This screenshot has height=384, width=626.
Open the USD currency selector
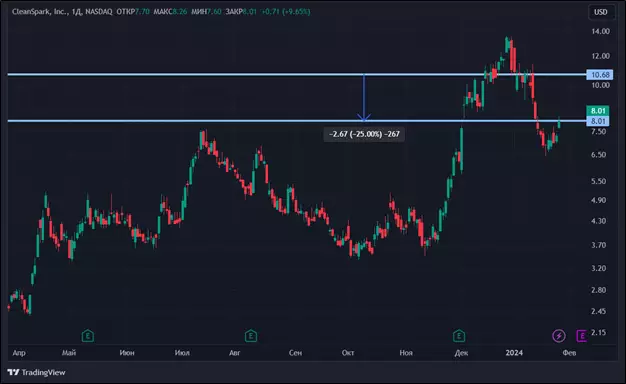[x=600, y=12]
